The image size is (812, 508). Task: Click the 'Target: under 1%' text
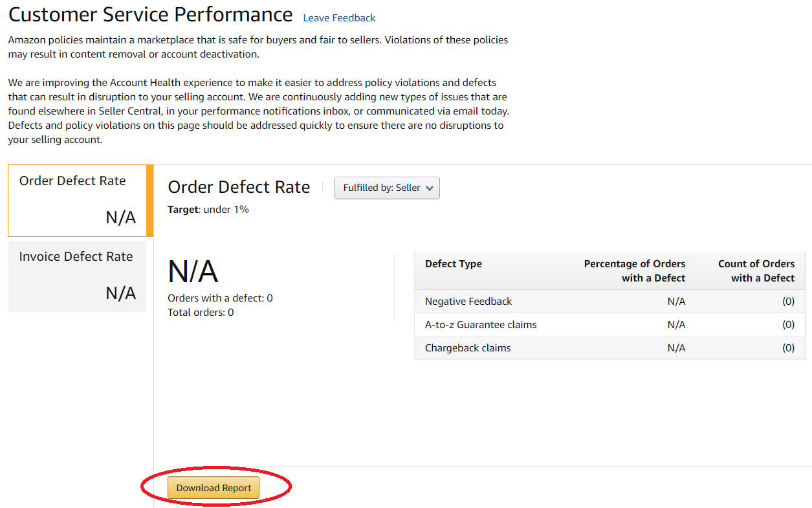coord(208,210)
